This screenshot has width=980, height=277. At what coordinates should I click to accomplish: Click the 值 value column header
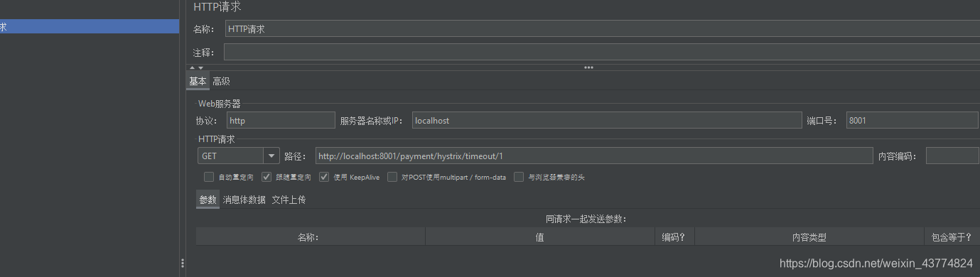pyautogui.click(x=540, y=237)
